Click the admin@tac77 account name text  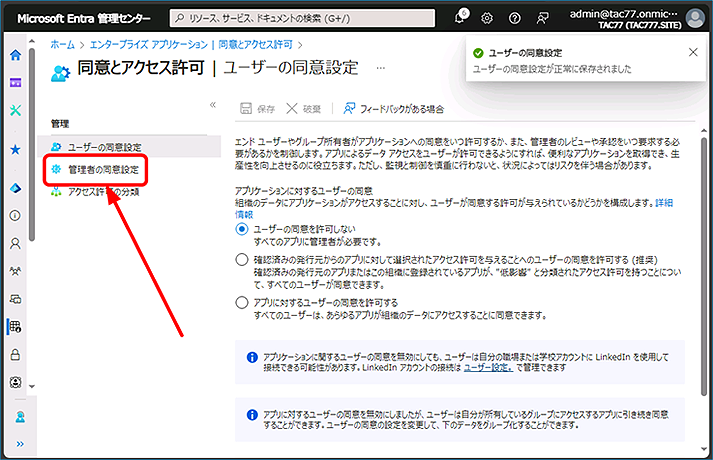pos(623,14)
